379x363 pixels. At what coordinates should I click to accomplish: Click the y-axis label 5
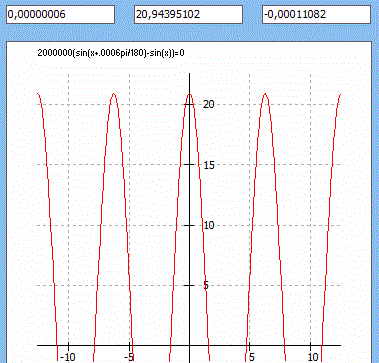click(206, 286)
